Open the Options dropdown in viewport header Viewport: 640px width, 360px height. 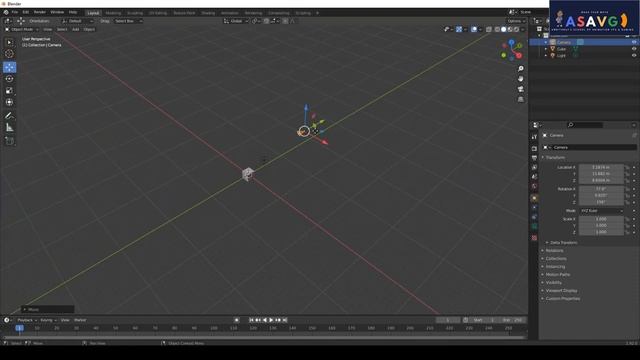516,21
